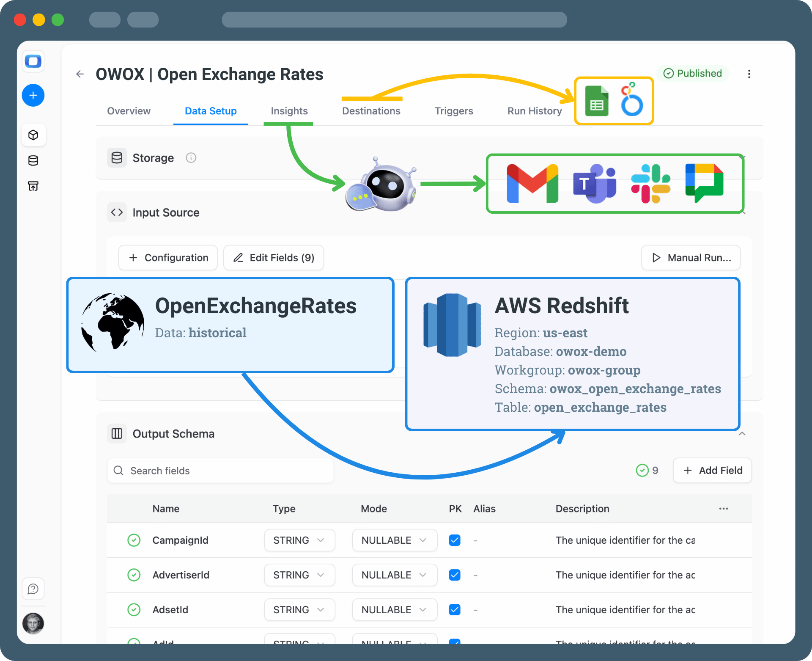Switch to the Triggers tab

454,111
